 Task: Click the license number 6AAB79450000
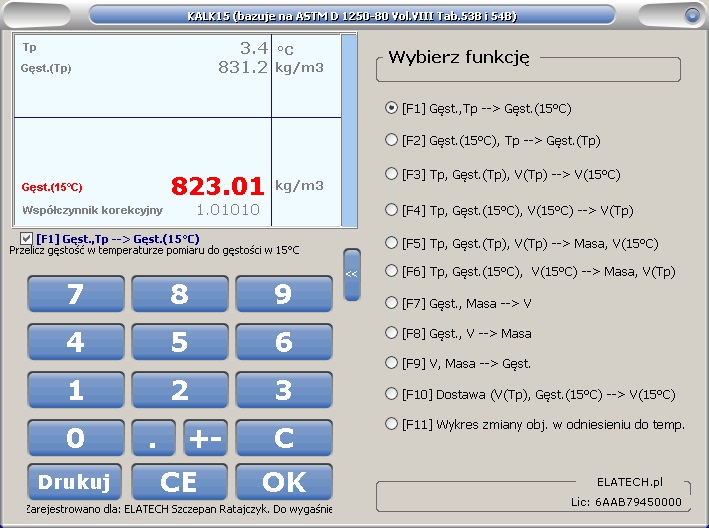(x=638, y=502)
